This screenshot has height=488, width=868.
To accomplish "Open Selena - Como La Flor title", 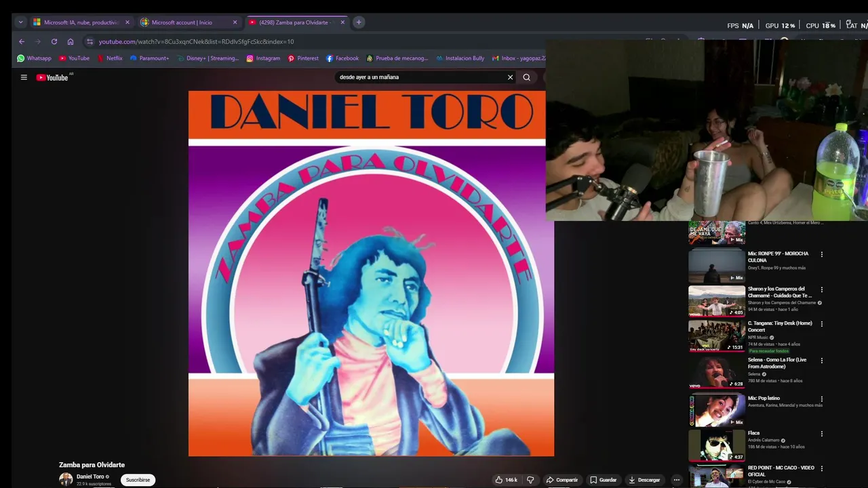I will [x=777, y=363].
